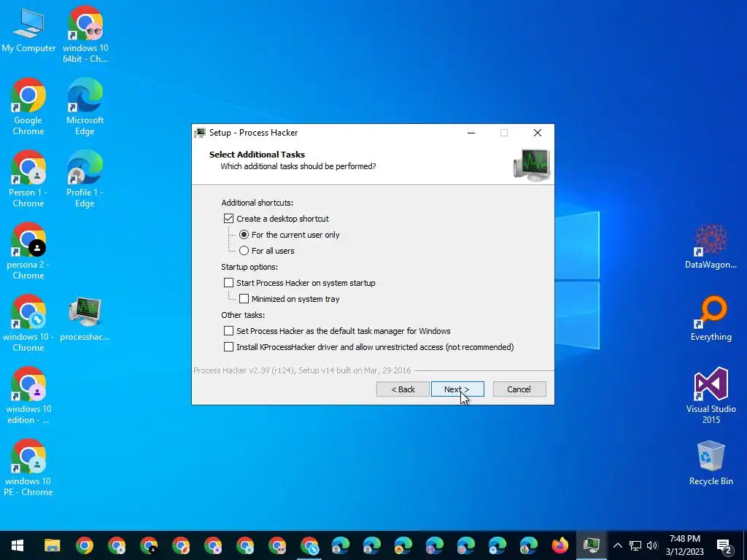Image resolution: width=747 pixels, height=560 pixels.
Task: Select the Everything search shortcut
Action: coord(711,318)
